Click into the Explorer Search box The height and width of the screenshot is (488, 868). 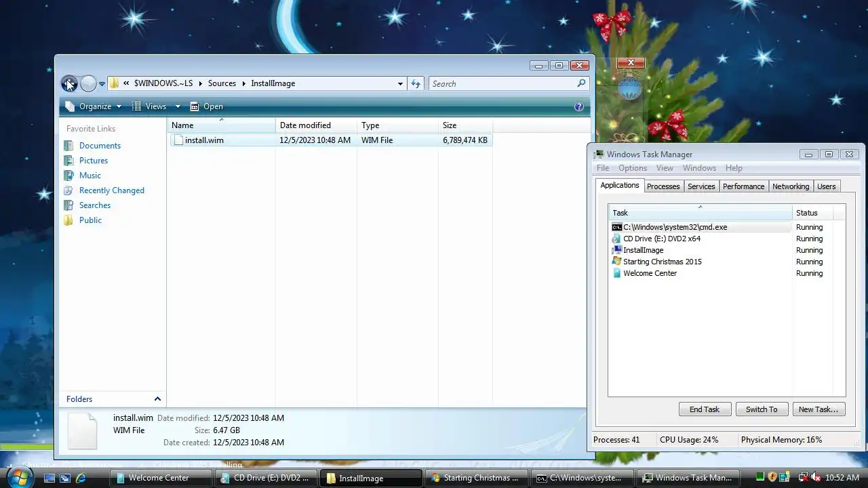[502, 83]
